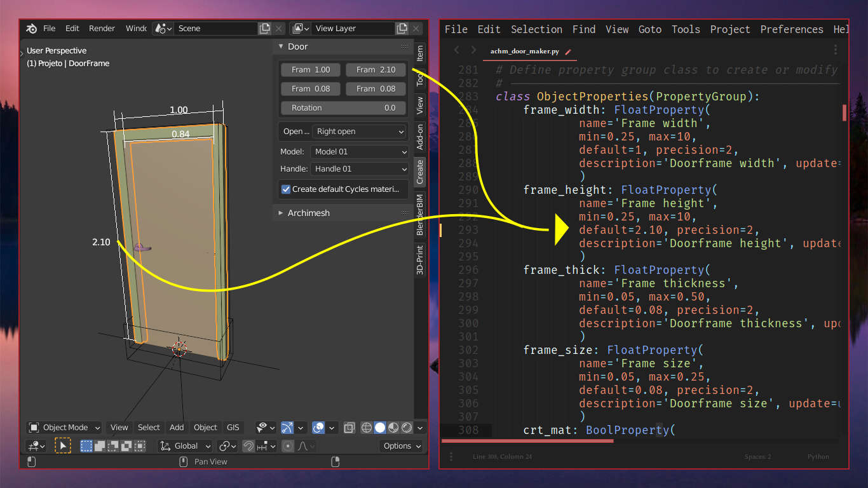
Task: Open the Model 01 dropdown
Action: [360, 152]
